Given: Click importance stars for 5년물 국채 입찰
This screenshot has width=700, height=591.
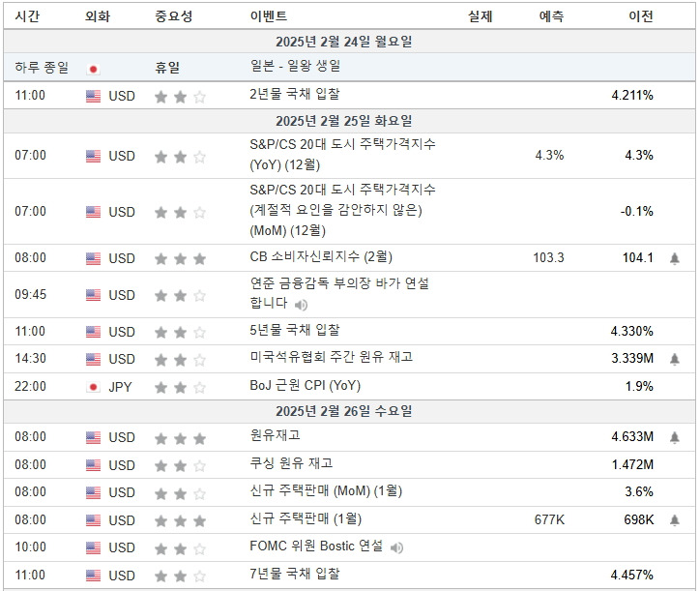Looking at the screenshot, I should [181, 333].
